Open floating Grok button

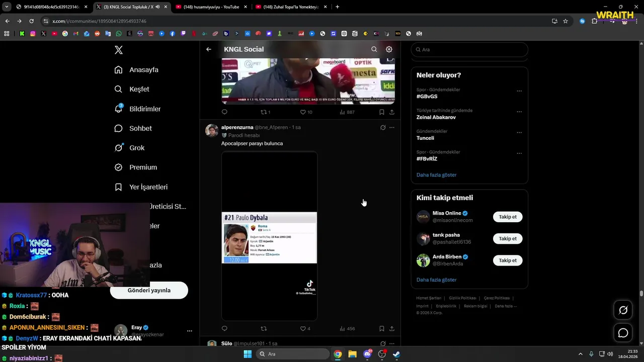(x=623, y=310)
